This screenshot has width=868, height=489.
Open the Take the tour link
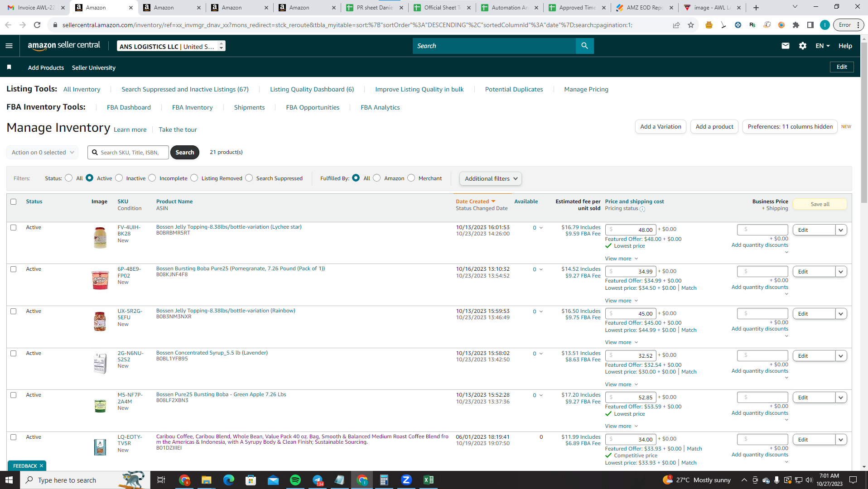pyautogui.click(x=178, y=129)
